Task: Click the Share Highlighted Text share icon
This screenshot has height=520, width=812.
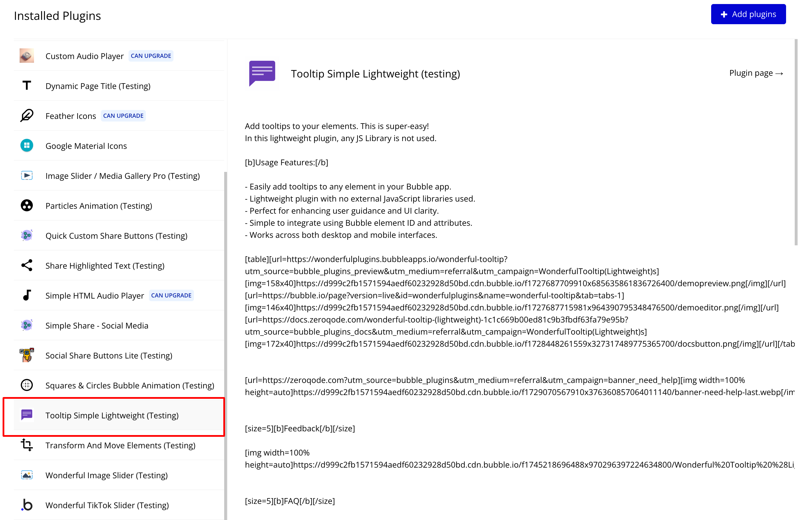Action: click(x=27, y=265)
